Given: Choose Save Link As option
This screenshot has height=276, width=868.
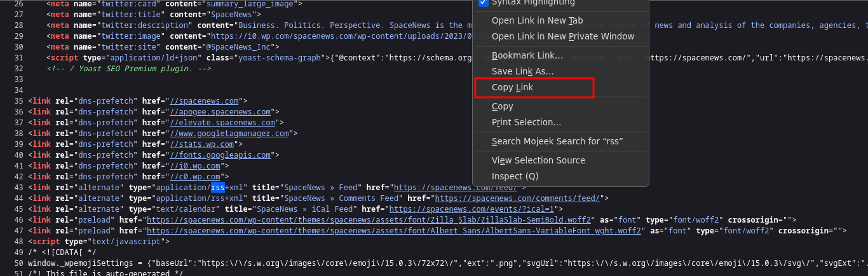Looking at the screenshot, I should point(522,71).
